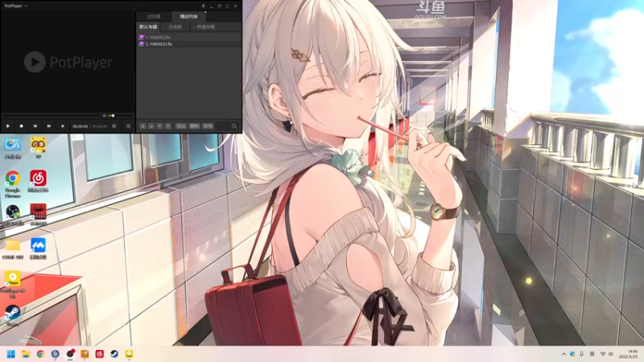
Task: Open the 此电脑 album tab
Action: coord(175,27)
